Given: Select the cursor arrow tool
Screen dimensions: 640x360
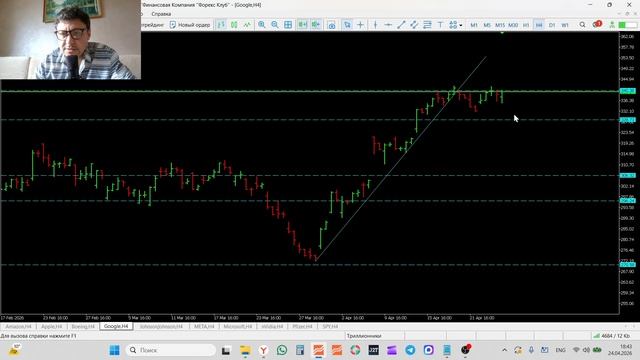Looking at the screenshot, I should [x=347, y=25].
